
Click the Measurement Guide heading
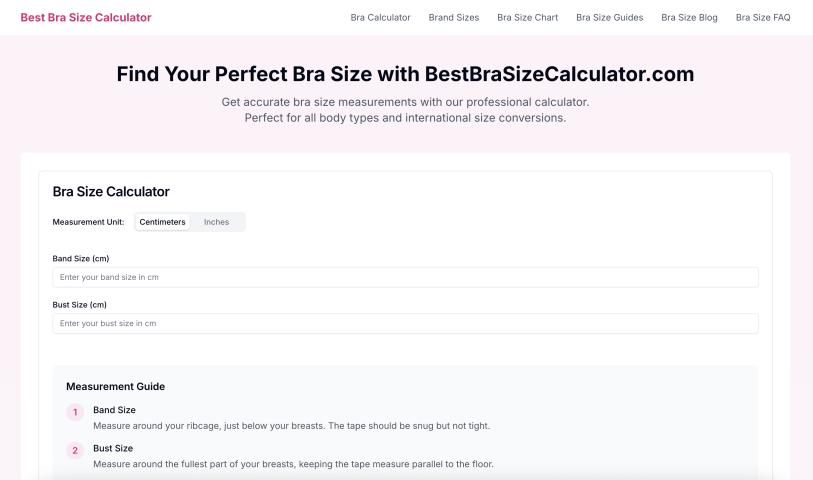(x=115, y=386)
